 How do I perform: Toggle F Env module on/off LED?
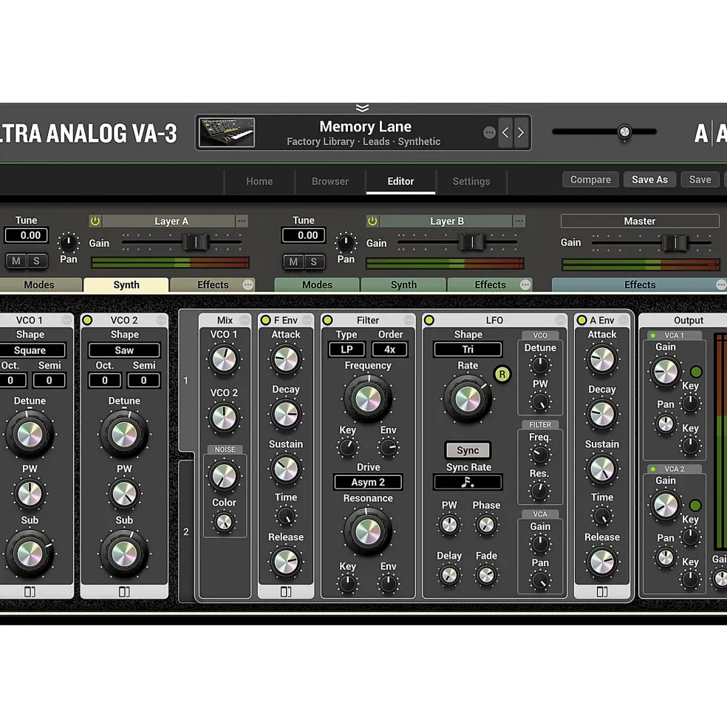[x=265, y=320]
